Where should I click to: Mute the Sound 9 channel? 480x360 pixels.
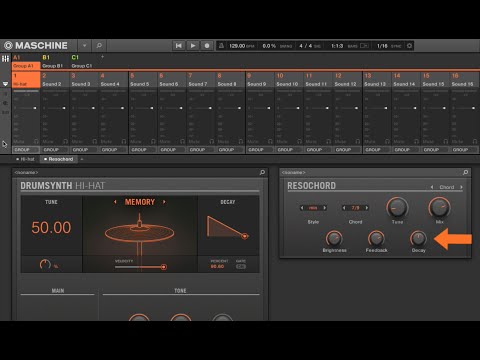[x=253, y=142]
